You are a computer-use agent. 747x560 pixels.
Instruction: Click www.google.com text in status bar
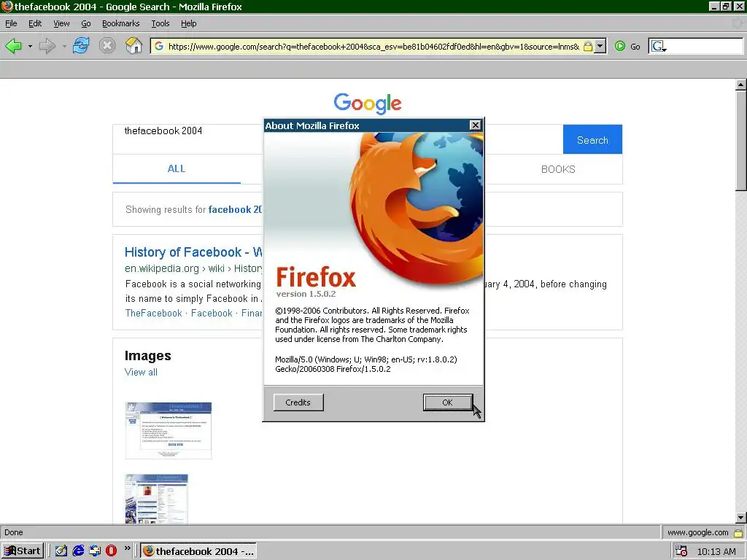pyautogui.click(x=697, y=532)
